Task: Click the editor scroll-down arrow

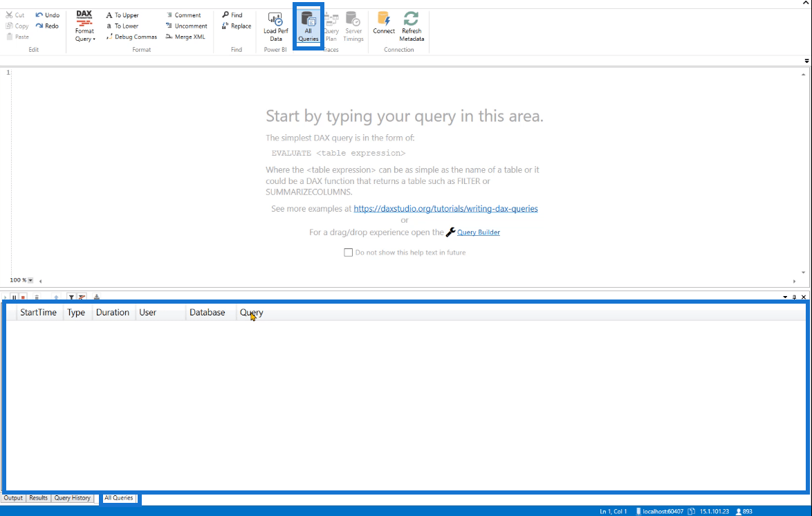Action: coord(803,273)
